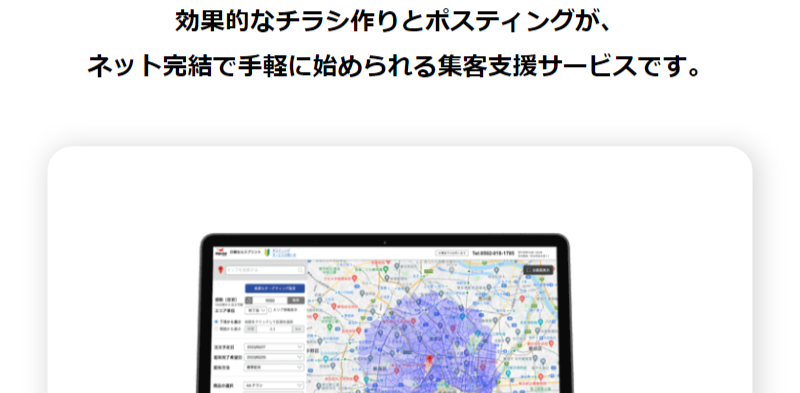Click the red bird logo in the laptop header

pyautogui.click(x=221, y=252)
